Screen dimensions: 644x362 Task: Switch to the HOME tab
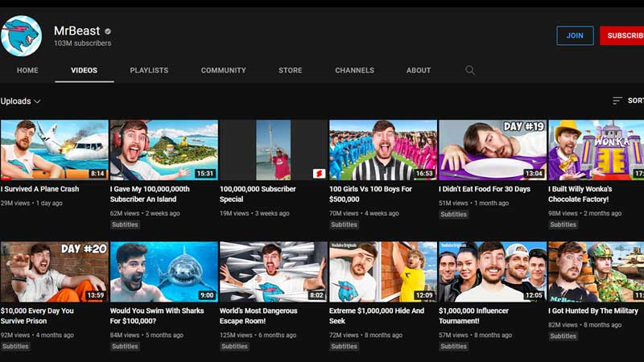point(27,70)
